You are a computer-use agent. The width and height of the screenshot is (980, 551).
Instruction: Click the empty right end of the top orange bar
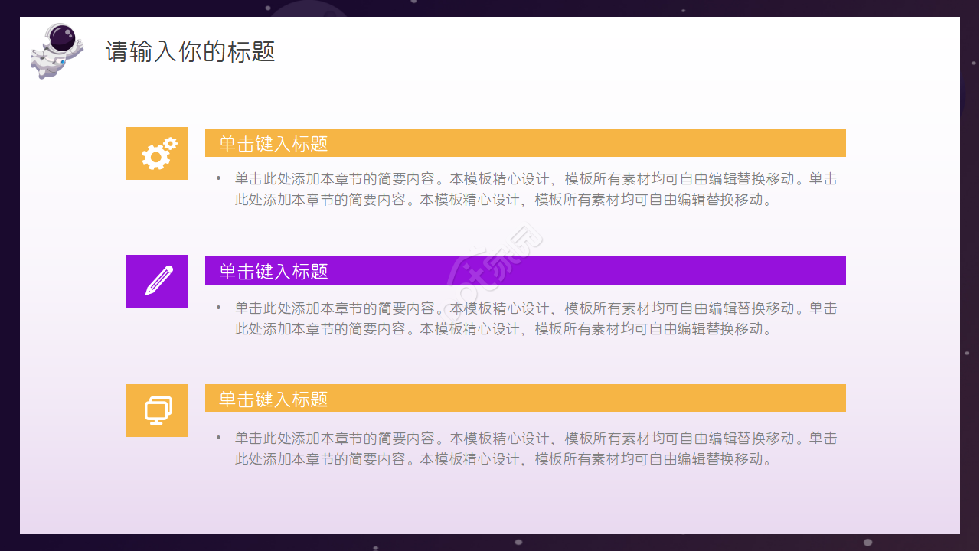coord(766,143)
